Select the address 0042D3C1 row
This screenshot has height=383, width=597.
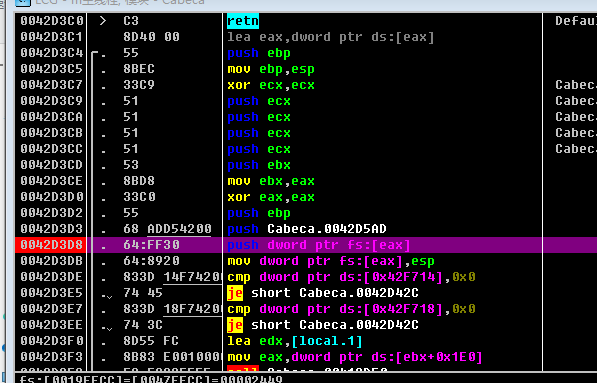click(51, 37)
